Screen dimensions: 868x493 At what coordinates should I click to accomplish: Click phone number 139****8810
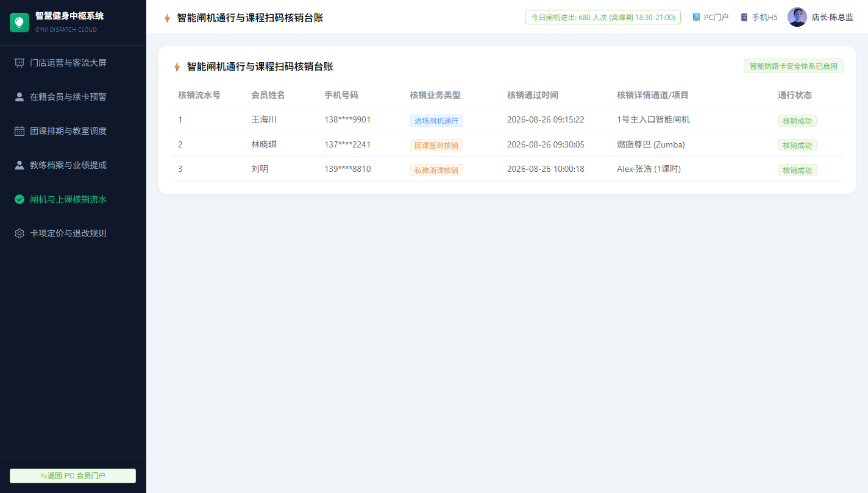click(347, 169)
